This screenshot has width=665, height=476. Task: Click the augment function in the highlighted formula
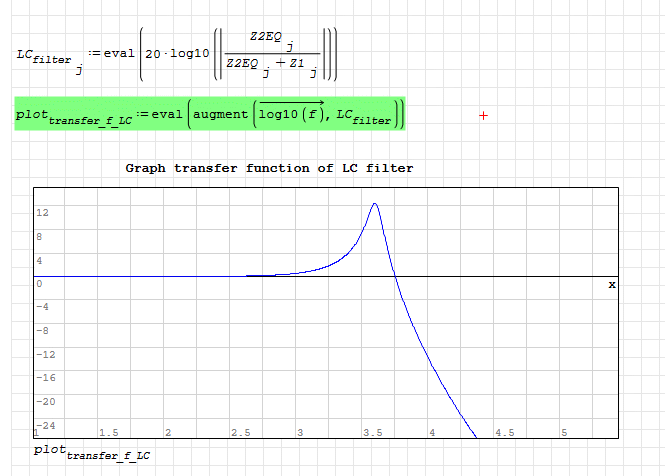point(218,115)
